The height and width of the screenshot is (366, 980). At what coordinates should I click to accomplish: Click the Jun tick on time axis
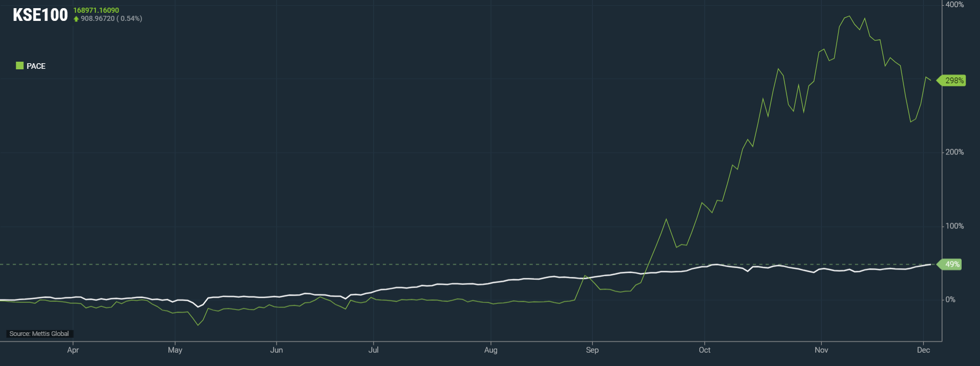pos(276,350)
